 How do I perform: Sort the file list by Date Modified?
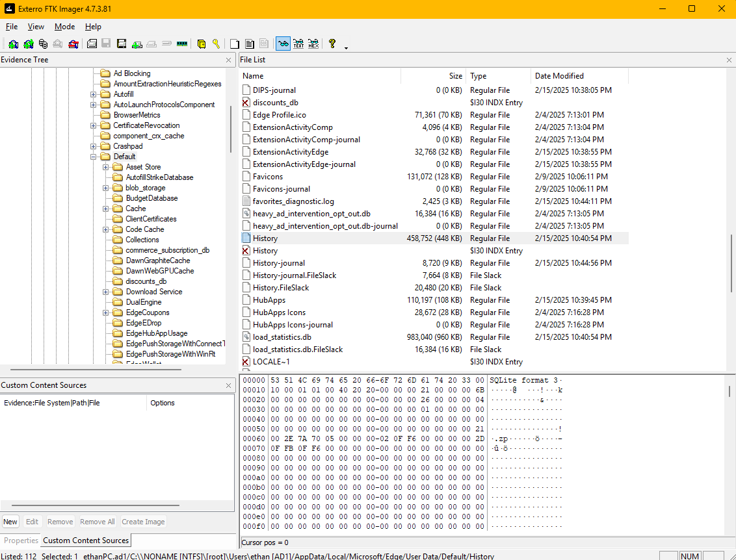(x=559, y=76)
